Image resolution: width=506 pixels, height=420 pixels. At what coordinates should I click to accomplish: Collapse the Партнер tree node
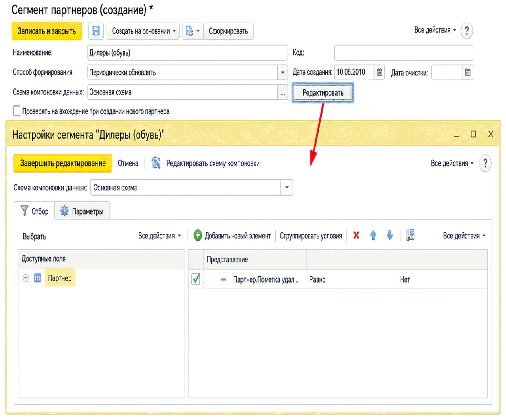26,278
